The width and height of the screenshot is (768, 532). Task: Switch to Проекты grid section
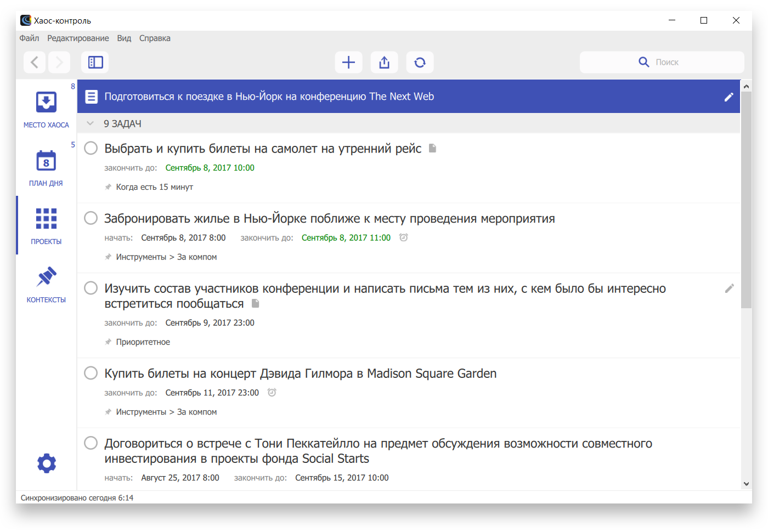tap(46, 226)
